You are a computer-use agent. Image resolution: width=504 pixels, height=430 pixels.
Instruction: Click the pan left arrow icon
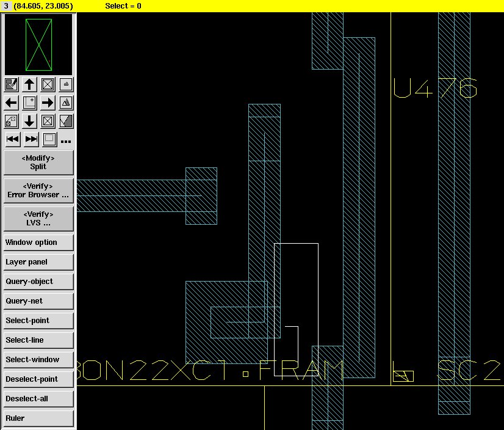click(12, 103)
